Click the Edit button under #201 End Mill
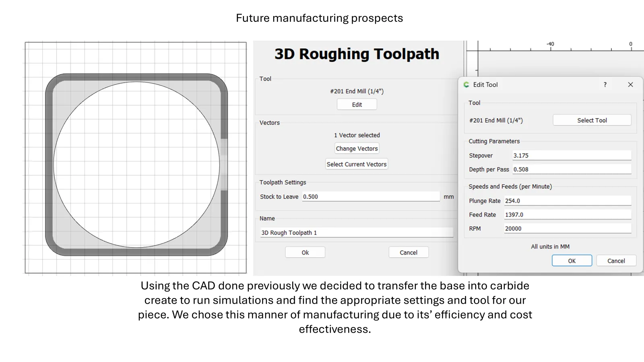This screenshot has width=644, height=362. point(357,105)
